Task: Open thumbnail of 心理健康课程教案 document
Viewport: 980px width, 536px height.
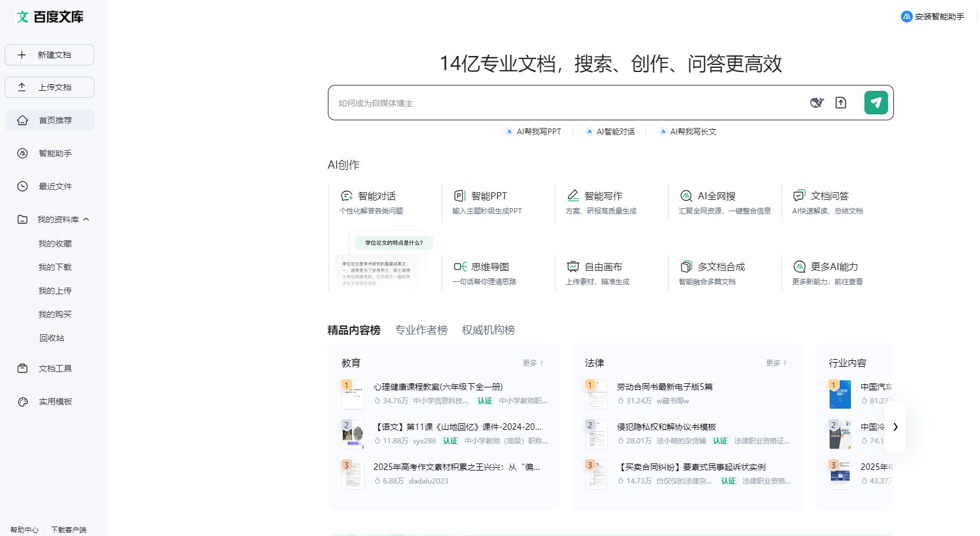Action: [353, 394]
